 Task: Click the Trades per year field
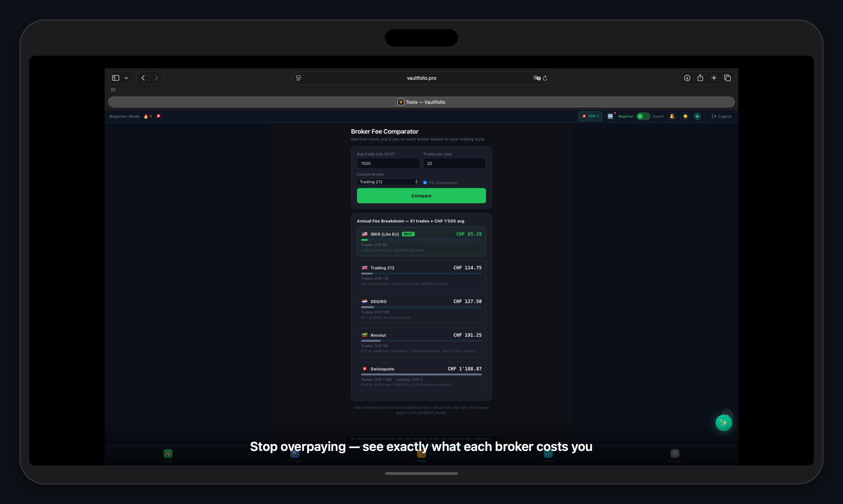point(454,163)
